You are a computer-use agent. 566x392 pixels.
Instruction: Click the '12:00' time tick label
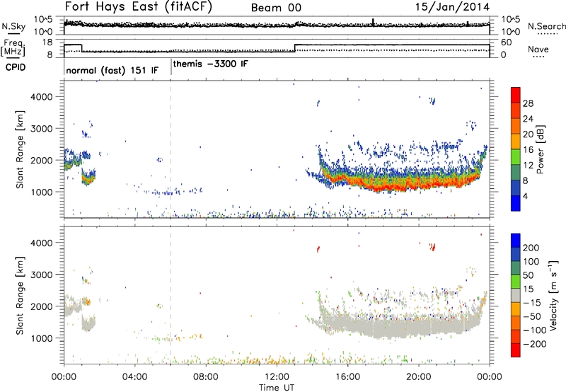point(277,377)
